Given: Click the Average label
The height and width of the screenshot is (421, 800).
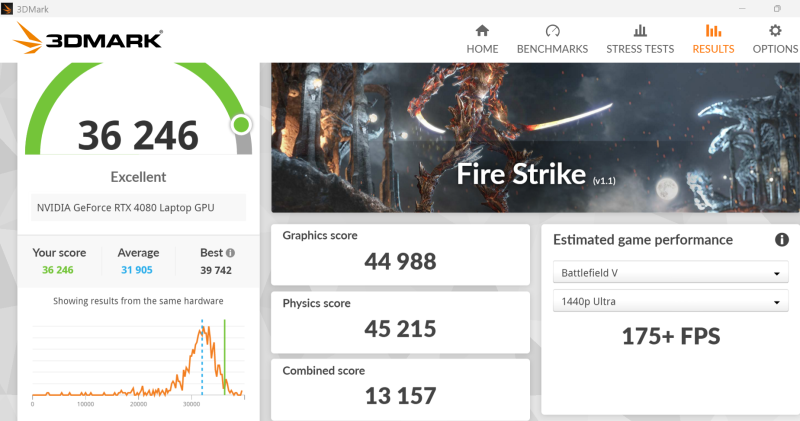Looking at the screenshot, I should coord(138,253).
